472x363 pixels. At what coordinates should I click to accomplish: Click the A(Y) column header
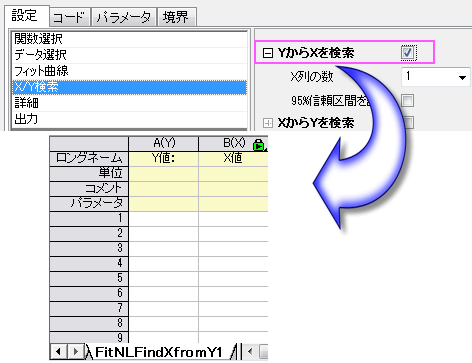coord(164,144)
